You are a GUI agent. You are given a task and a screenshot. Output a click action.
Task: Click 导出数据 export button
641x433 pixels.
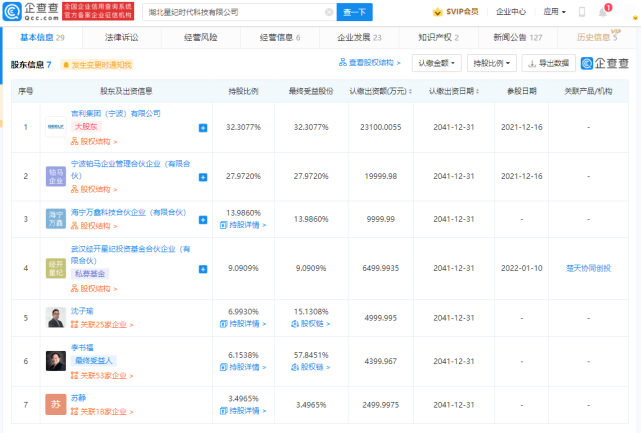[549, 63]
